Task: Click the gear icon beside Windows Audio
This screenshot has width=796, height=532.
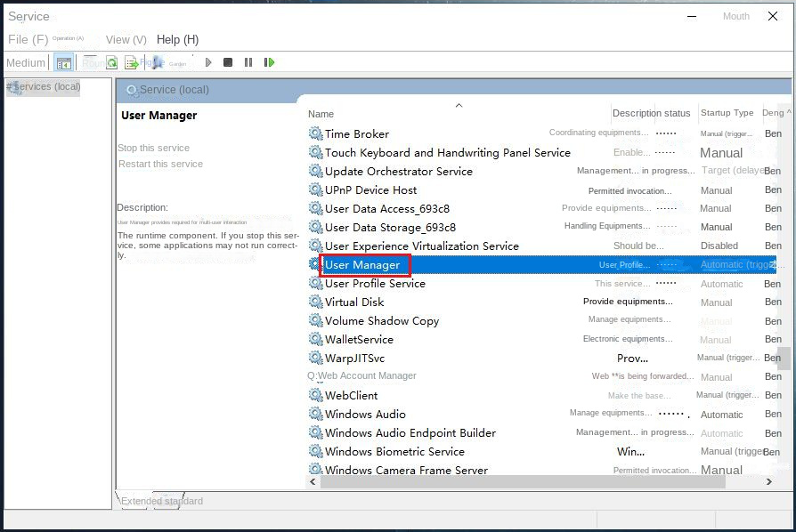Action: coord(314,414)
